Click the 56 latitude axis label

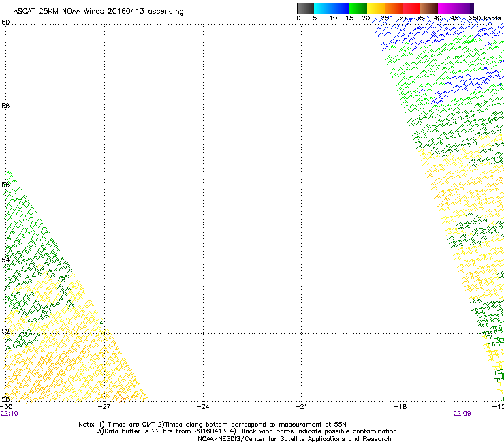[x=5, y=185]
